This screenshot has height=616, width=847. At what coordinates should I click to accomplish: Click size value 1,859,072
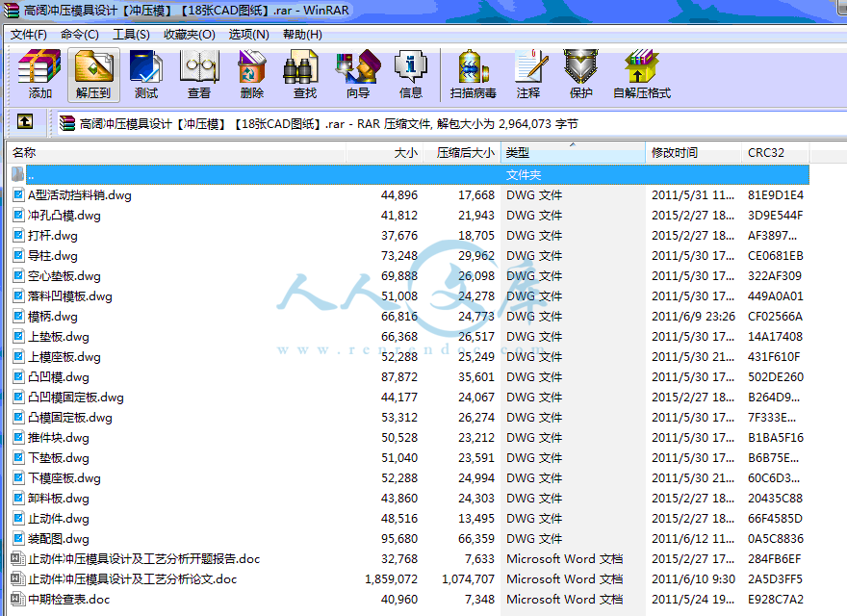coord(391,579)
